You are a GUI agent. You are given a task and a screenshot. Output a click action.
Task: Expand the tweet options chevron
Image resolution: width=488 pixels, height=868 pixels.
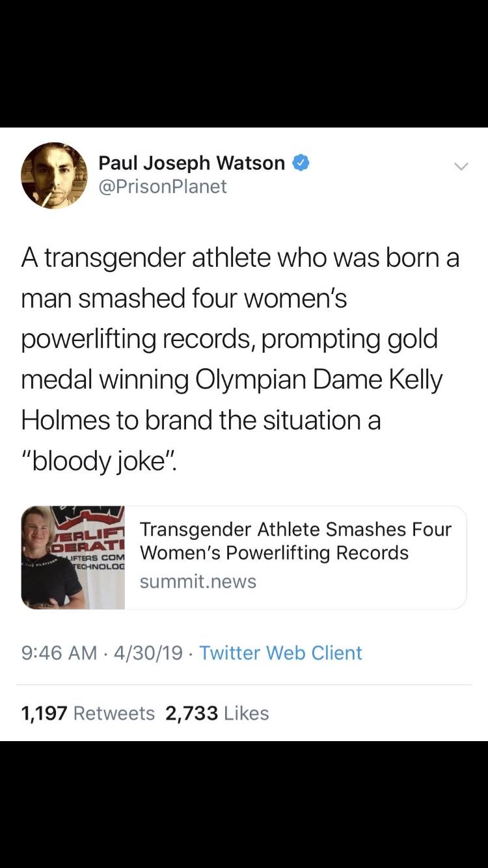(x=461, y=167)
